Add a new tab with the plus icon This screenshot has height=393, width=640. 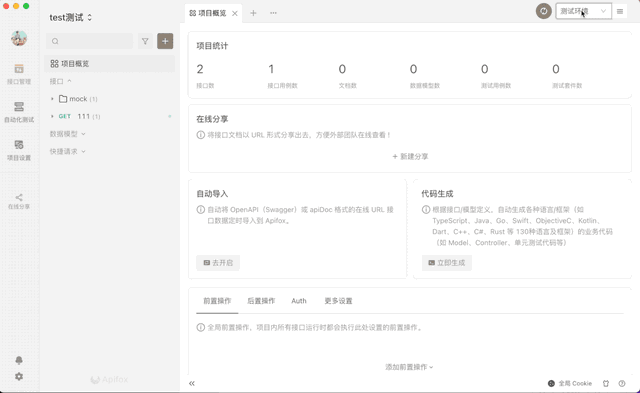click(x=253, y=13)
